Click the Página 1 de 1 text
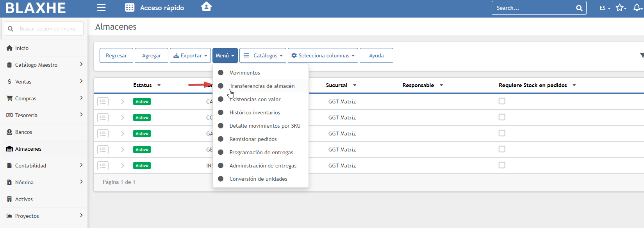 (x=119, y=182)
